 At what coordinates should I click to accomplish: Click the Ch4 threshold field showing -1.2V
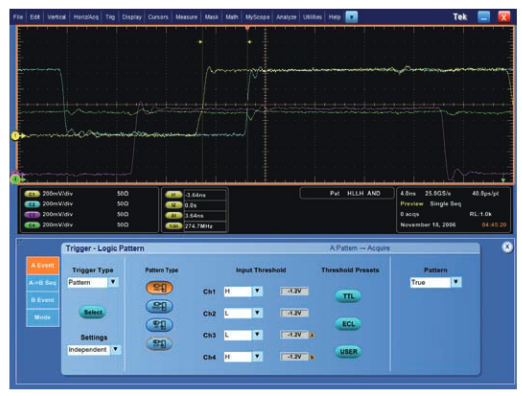(x=294, y=357)
